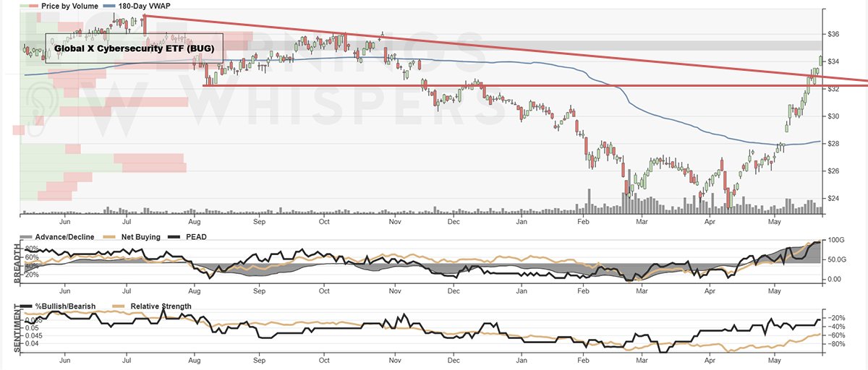Click Dec on the sentiment panel time axis

(454, 361)
